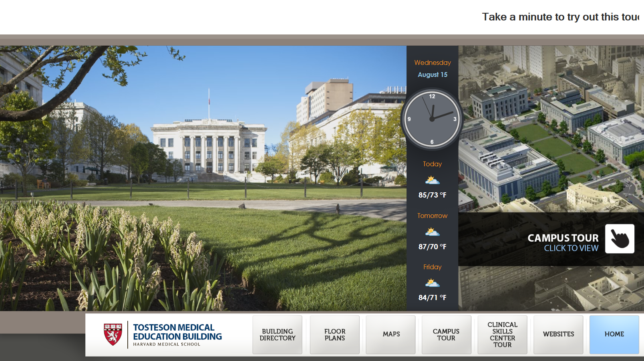Click the analog clock face

(432, 119)
